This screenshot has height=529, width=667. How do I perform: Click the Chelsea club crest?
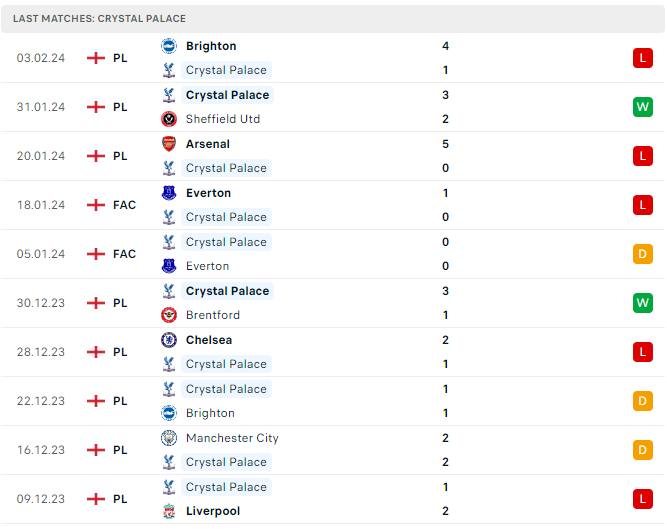pyautogui.click(x=169, y=340)
